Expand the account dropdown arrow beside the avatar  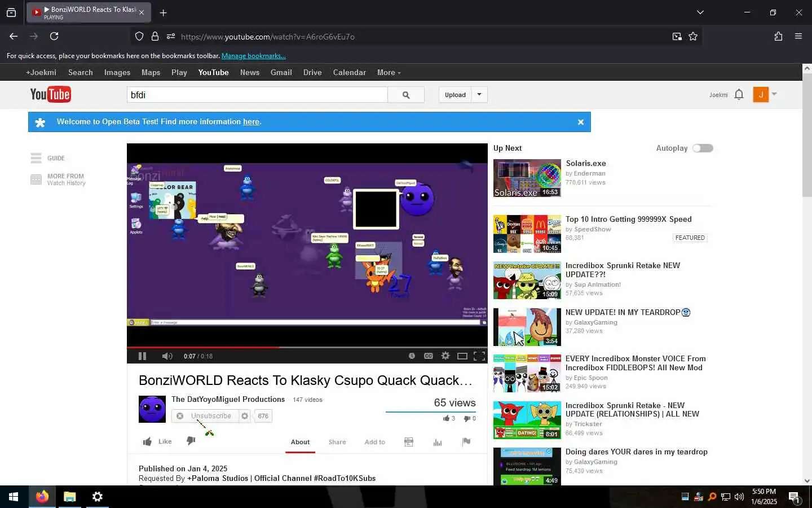[774, 94]
